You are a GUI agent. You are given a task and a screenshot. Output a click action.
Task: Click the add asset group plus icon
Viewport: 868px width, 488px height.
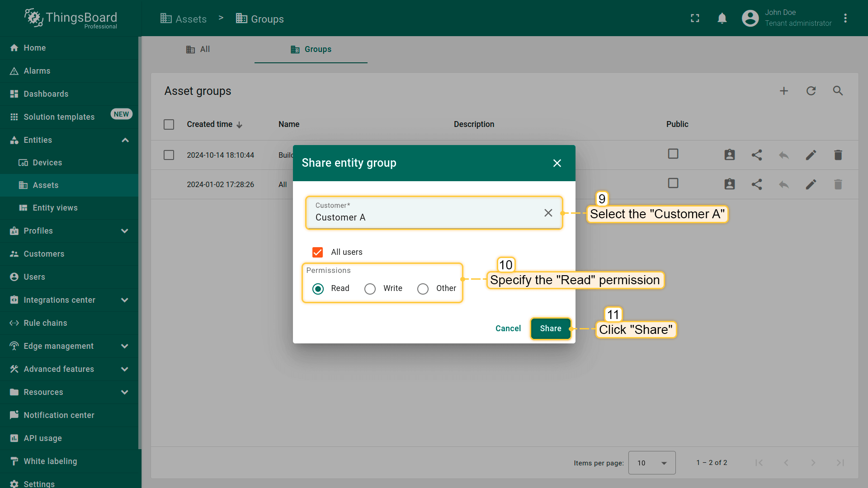783,91
